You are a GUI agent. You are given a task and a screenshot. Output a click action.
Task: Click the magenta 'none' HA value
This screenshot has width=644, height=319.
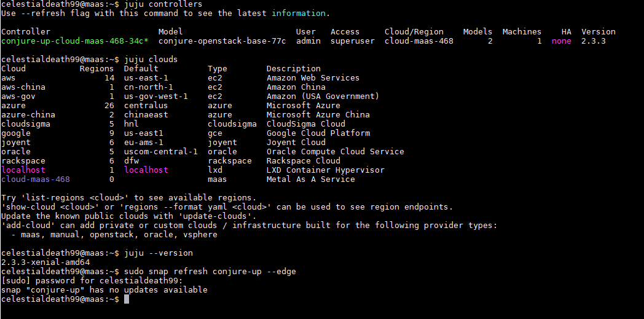click(x=562, y=41)
